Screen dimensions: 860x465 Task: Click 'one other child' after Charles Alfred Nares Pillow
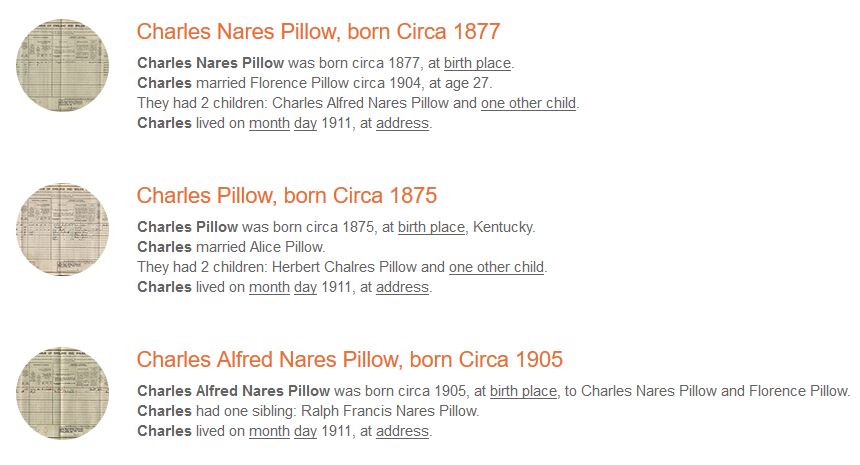pos(529,103)
